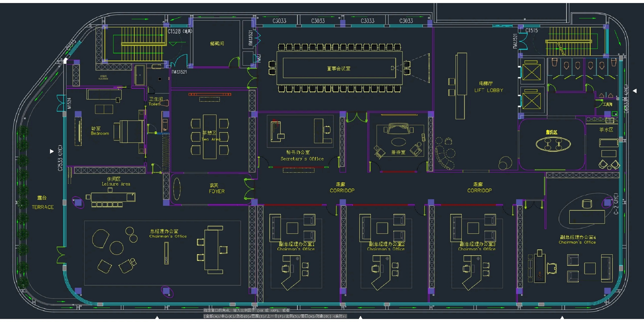Image resolution: width=644 pixels, height=322 pixels.
Task: Click the 全部(A) option in command line
Action: (x=212, y=316)
